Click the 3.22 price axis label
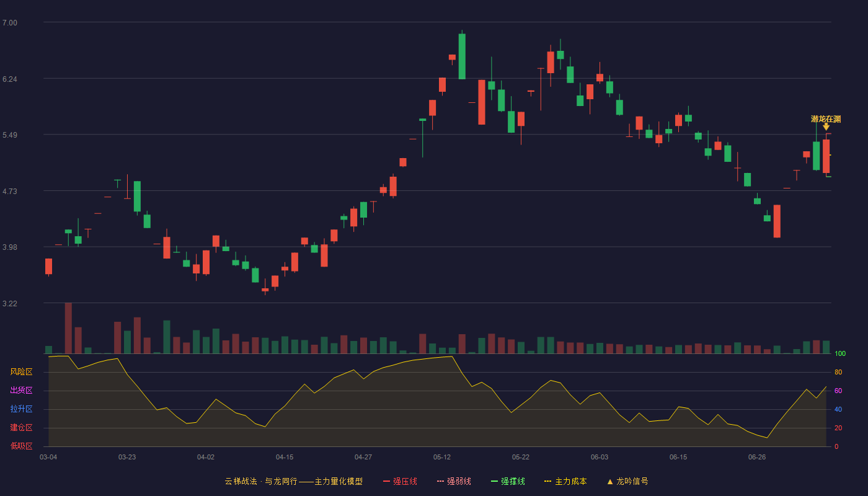The height and width of the screenshot is (496, 868). click(x=10, y=304)
